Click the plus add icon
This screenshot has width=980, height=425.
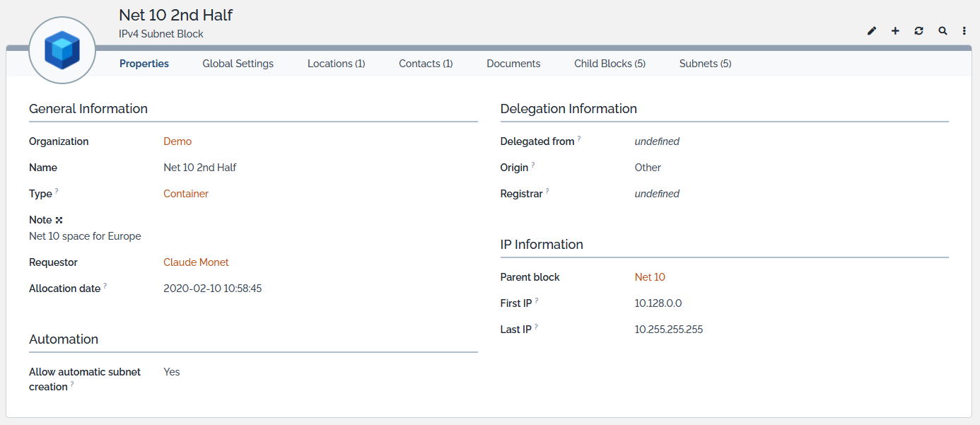[895, 31]
